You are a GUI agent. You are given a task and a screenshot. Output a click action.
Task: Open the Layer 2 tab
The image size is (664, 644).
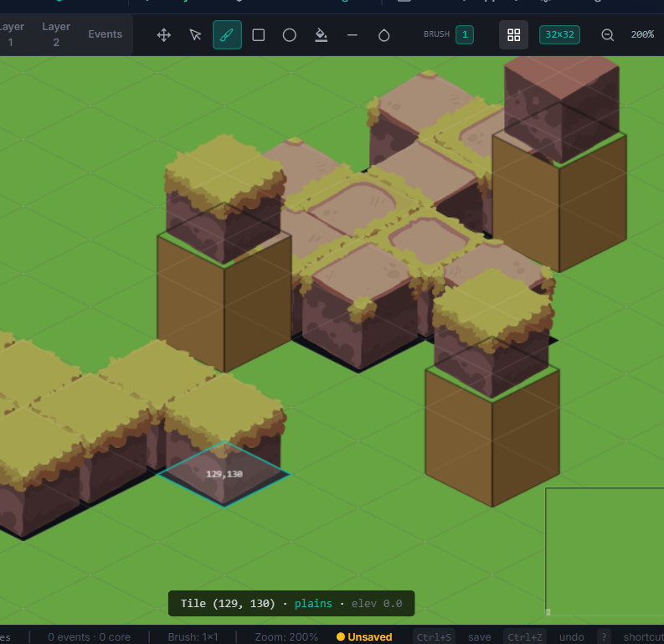[x=56, y=34]
